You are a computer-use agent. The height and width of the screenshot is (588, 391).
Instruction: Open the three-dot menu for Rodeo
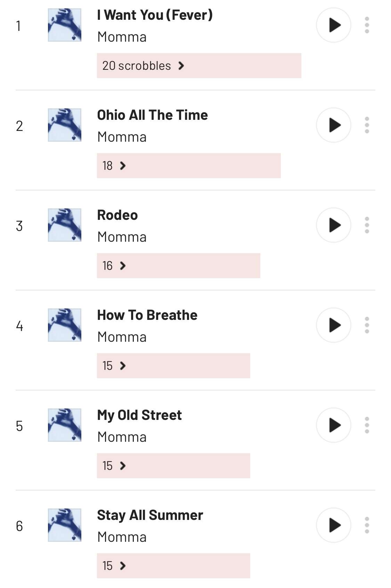point(367,225)
